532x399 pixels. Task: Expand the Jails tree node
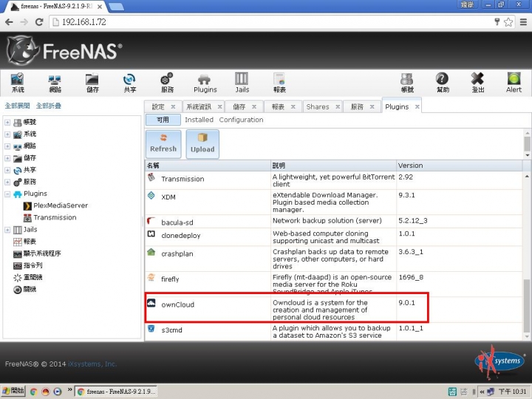tap(7, 230)
